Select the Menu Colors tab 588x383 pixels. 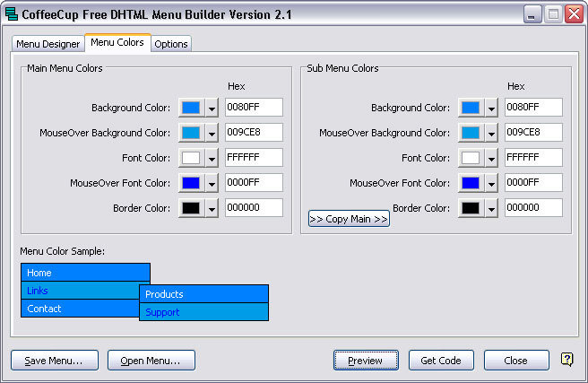(x=117, y=42)
